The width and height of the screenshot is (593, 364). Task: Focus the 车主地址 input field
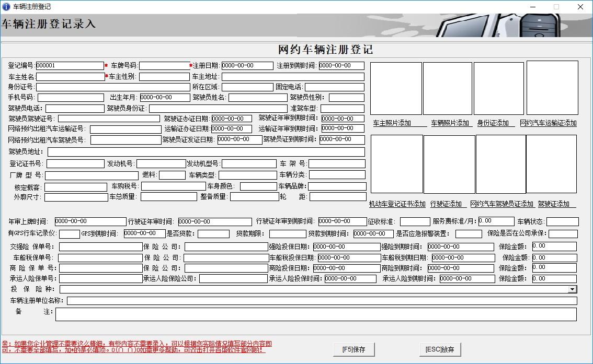click(293, 77)
